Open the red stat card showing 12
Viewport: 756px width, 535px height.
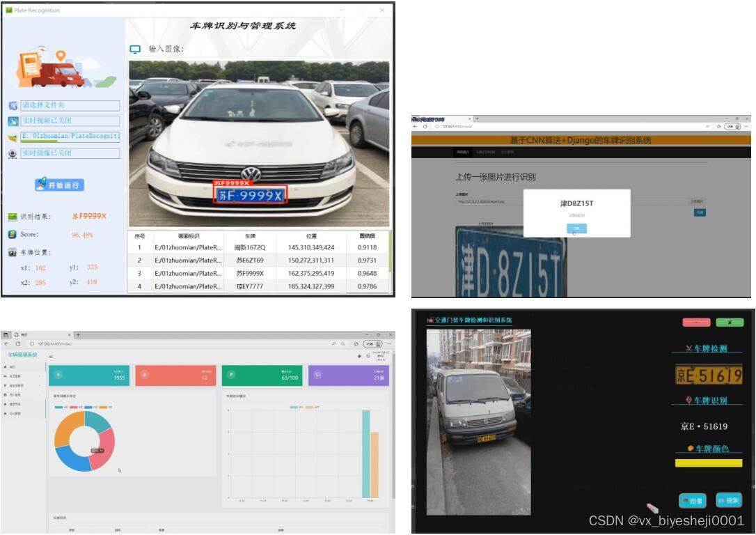175,375
